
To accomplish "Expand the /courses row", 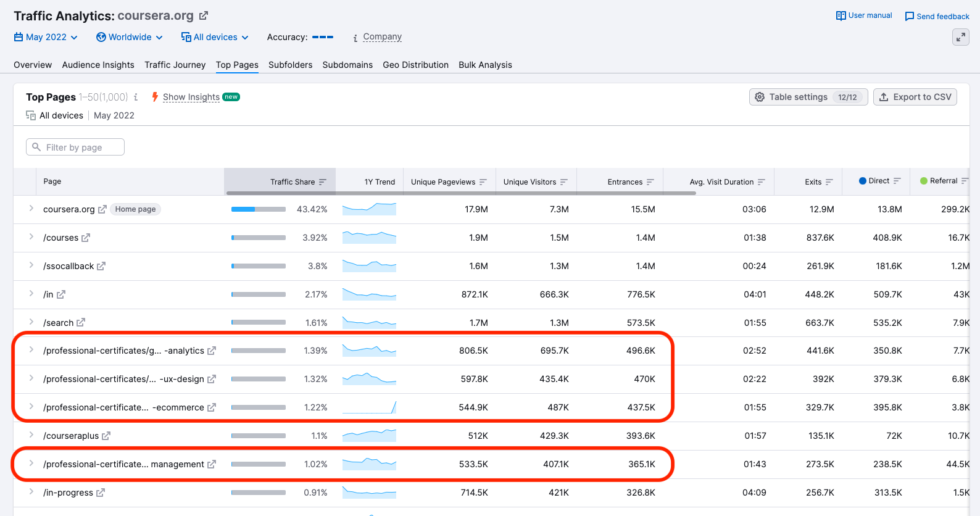I will pos(31,237).
